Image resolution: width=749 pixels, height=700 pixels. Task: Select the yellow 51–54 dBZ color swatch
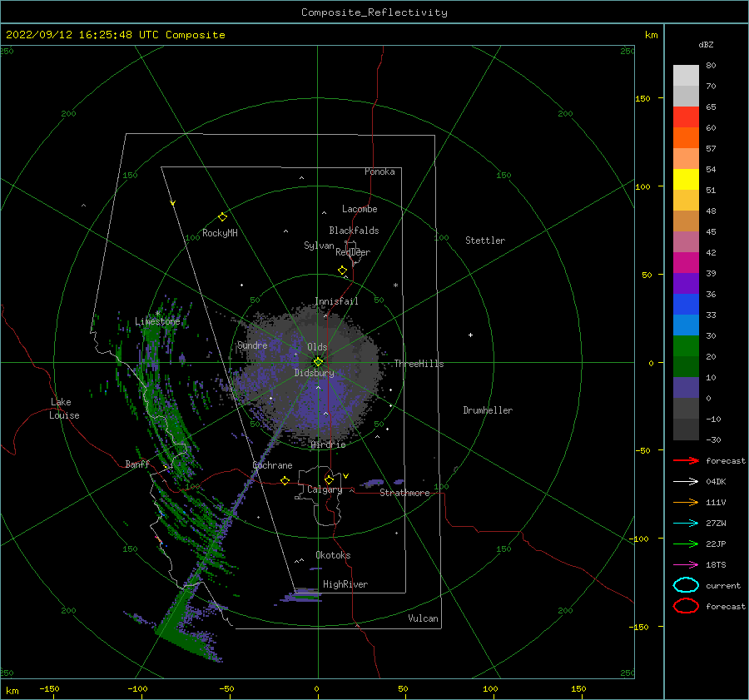tap(686, 180)
